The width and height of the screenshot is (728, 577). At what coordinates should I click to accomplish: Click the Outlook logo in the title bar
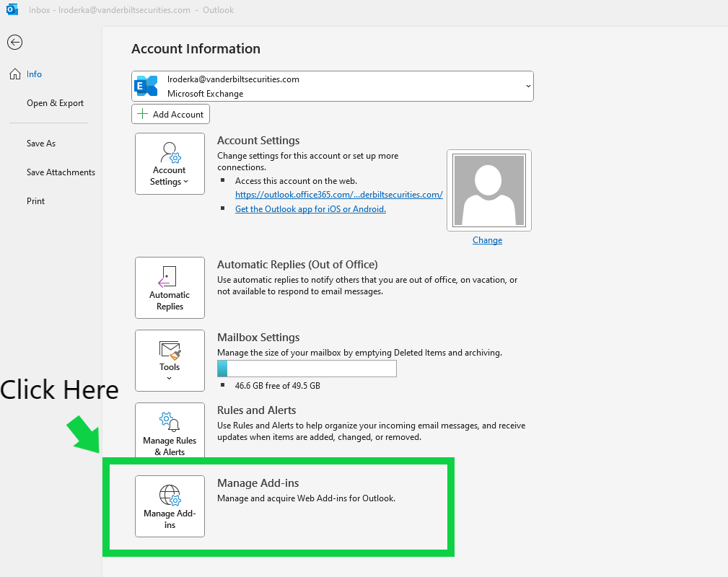point(12,9)
